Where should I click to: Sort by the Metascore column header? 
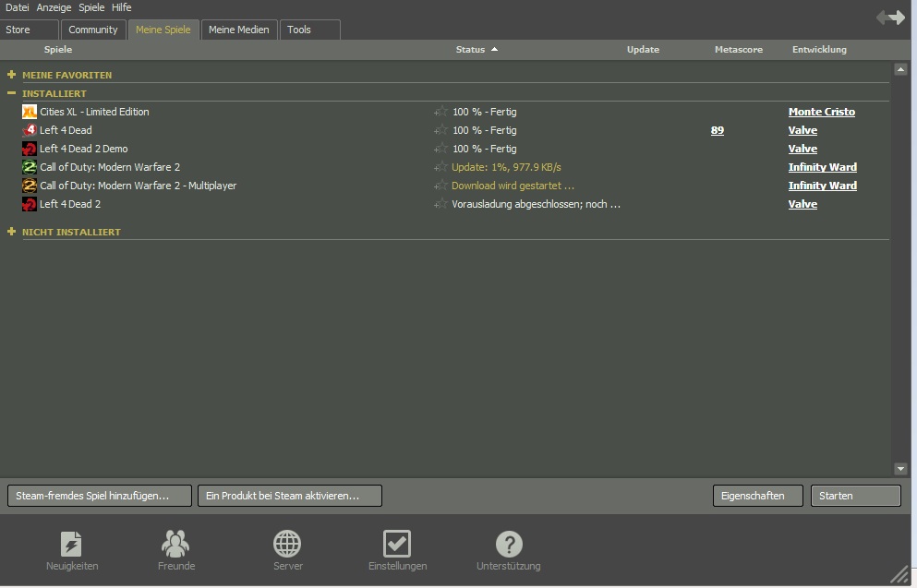point(739,50)
